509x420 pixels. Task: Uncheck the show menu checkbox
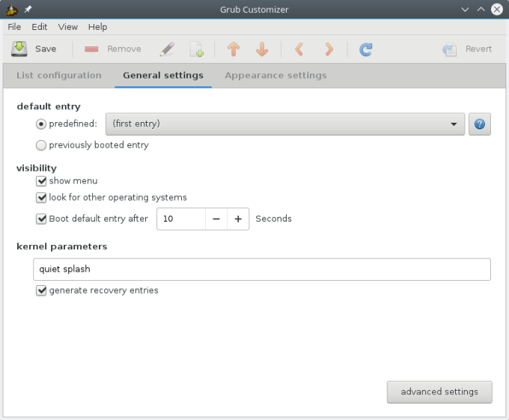click(x=41, y=181)
